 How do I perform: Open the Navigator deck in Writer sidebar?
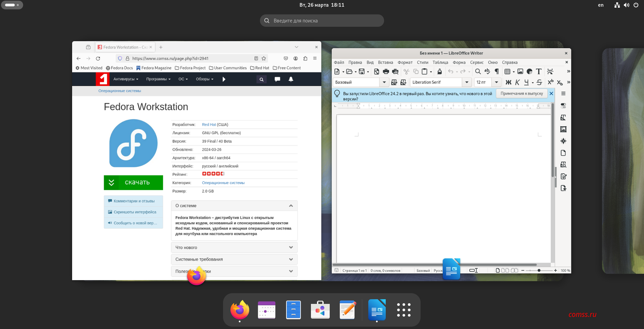[x=564, y=141]
